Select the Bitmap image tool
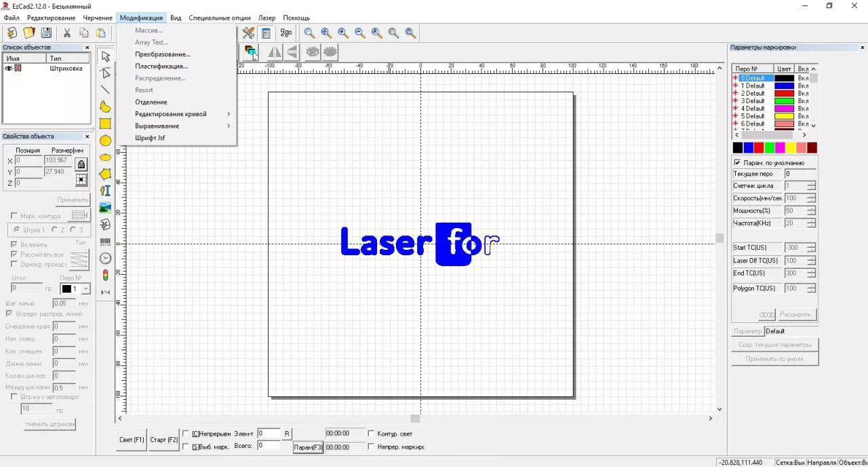This screenshot has width=868, height=467. [x=105, y=208]
